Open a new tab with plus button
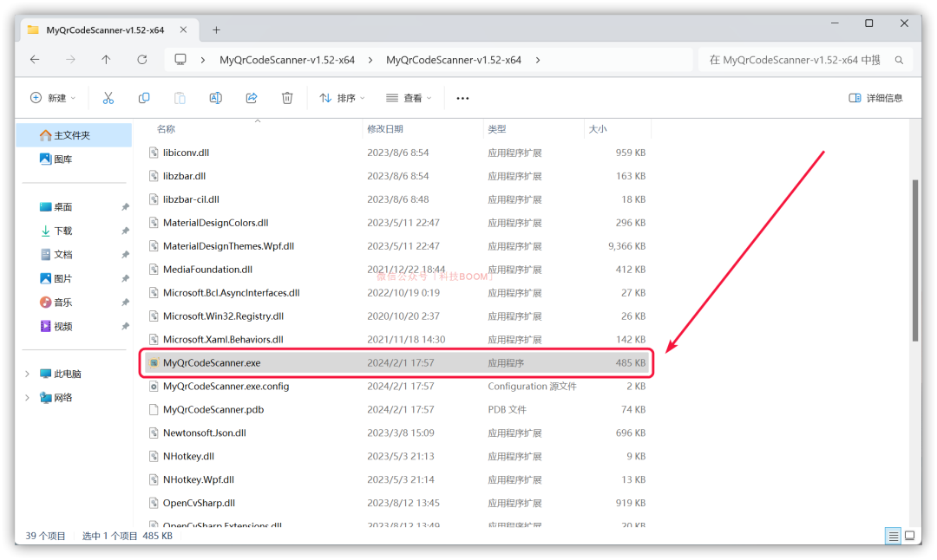This screenshot has width=937, height=560. pos(216,29)
